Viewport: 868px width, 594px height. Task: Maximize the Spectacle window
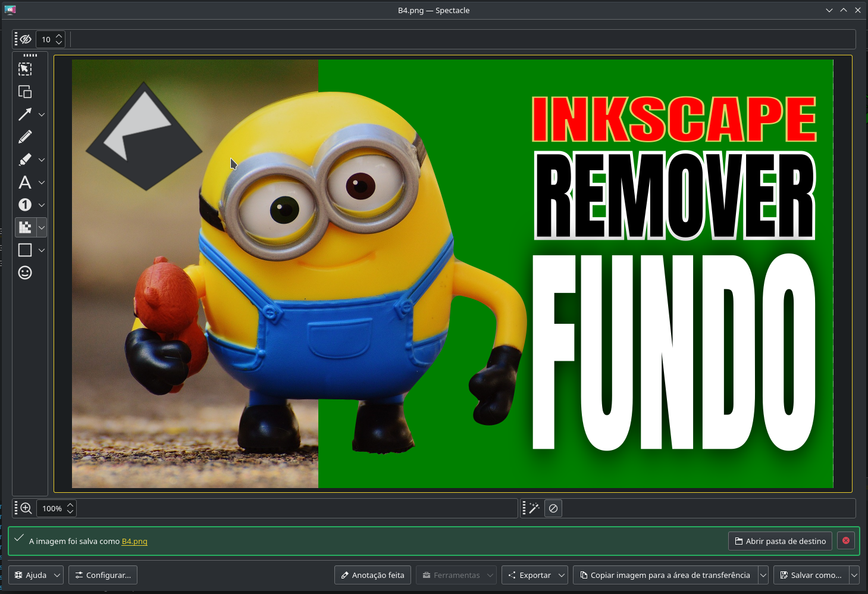(844, 10)
